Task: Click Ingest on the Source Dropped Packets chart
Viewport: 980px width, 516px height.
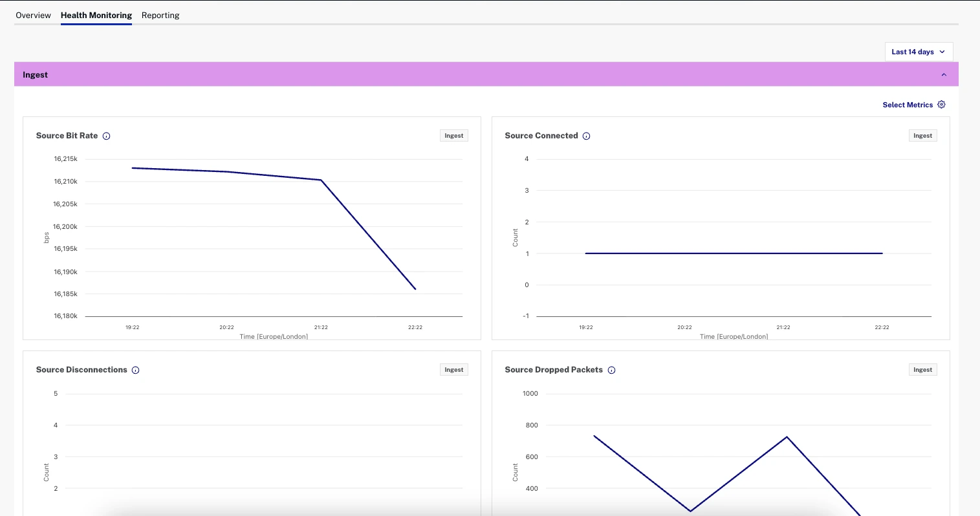Action: coord(922,369)
